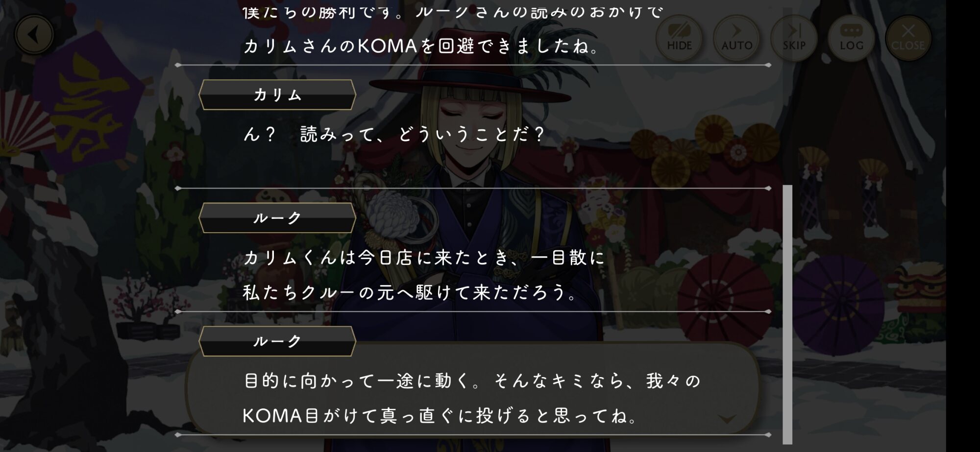Toggle AUTO play mode
980x452 pixels.
point(736,38)
